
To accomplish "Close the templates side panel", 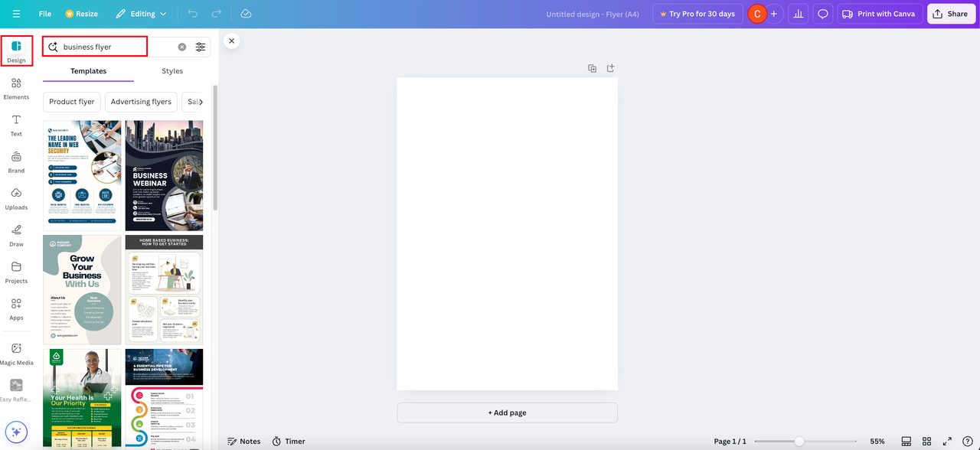I will pyautogui.click(x=231, y=41).
